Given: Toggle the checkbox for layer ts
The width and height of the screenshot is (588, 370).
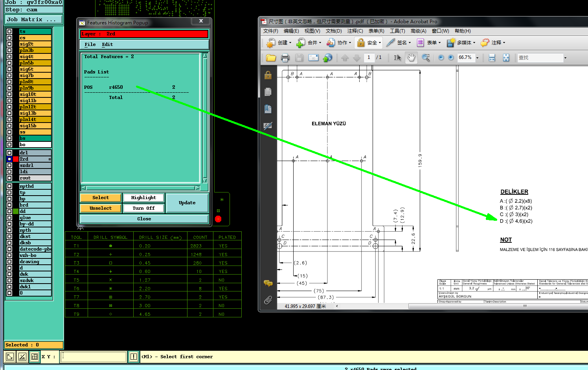Looking at the screenshot, I should pos(9,31).
